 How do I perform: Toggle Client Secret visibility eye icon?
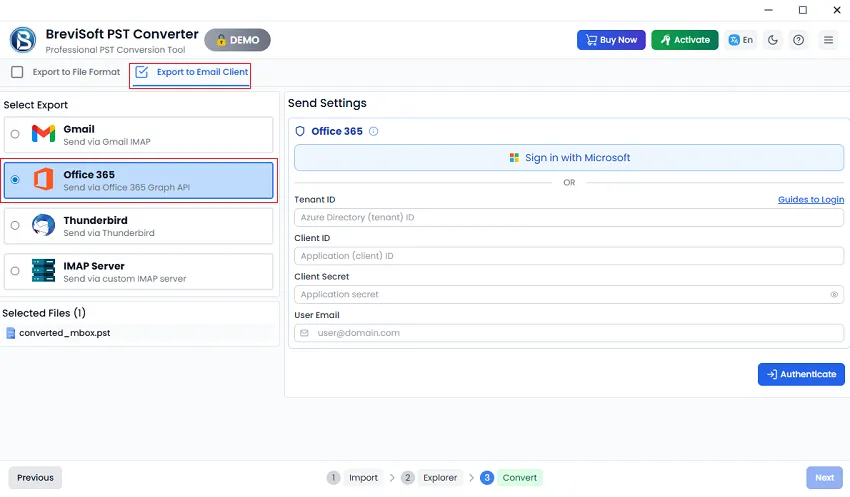[834, 294]
